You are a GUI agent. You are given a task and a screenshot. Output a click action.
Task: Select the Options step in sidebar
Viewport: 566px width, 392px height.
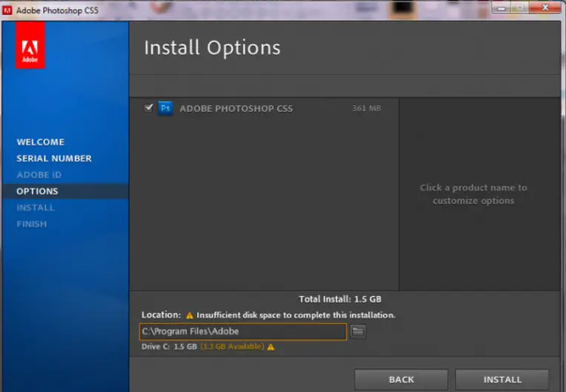coord(37,191)
